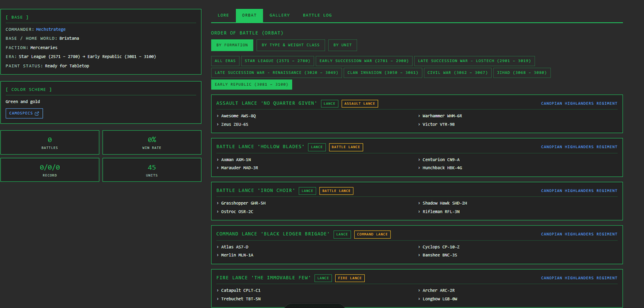The image size is (644, 308).
Task: Click the Battles count stat card
Action: (50, 142)
